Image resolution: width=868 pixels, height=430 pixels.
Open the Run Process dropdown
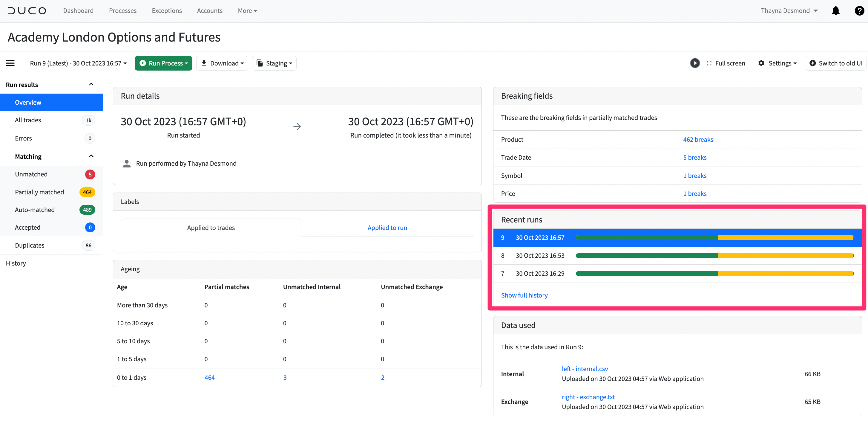pos(163,63)
